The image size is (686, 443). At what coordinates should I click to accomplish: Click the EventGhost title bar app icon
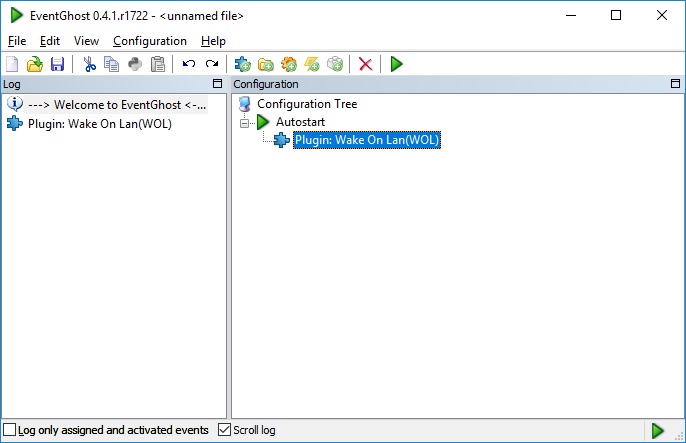pos(17,15)
